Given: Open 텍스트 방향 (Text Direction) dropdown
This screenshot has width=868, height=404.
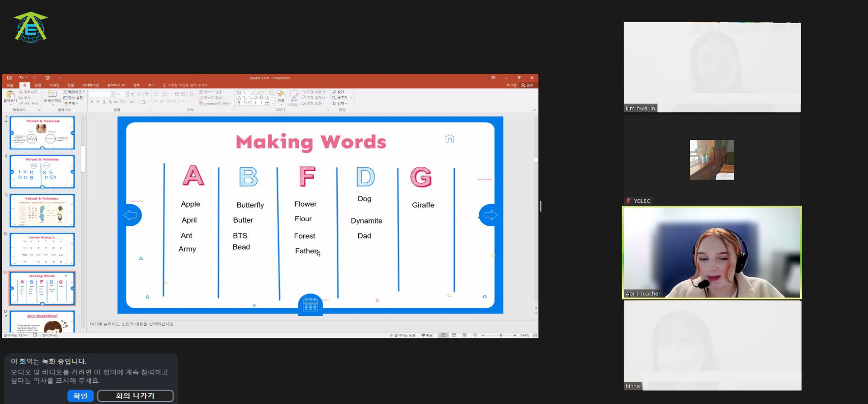Looking at the screenshot, I should click(x=212, y=92).
